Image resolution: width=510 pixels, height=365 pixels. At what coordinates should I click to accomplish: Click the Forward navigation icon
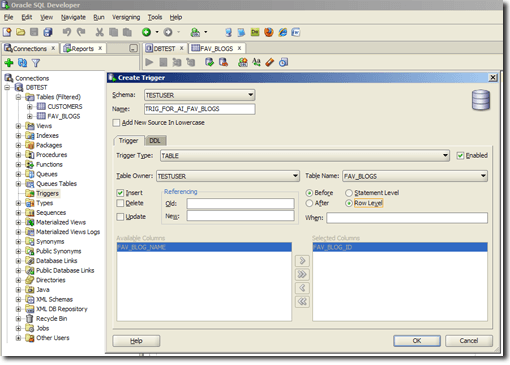click(168, 32)
